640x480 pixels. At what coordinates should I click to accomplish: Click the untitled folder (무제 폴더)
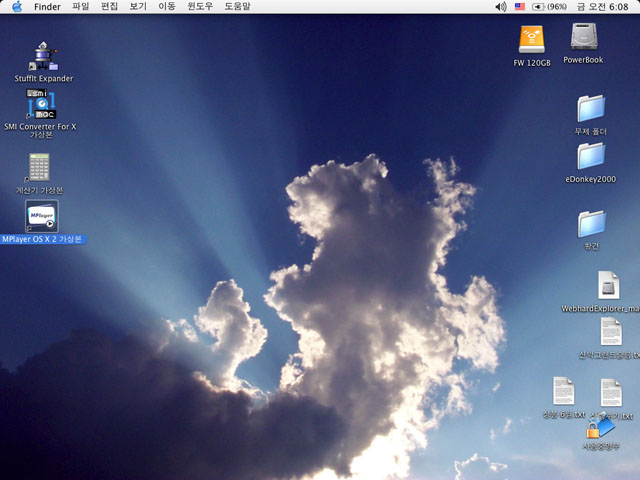coord(591,108)
